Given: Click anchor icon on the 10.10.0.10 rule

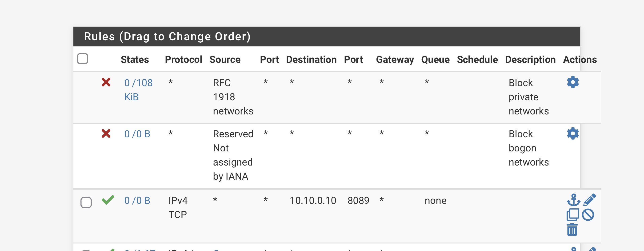Looking at the screenshot, I should coord(573,200).
